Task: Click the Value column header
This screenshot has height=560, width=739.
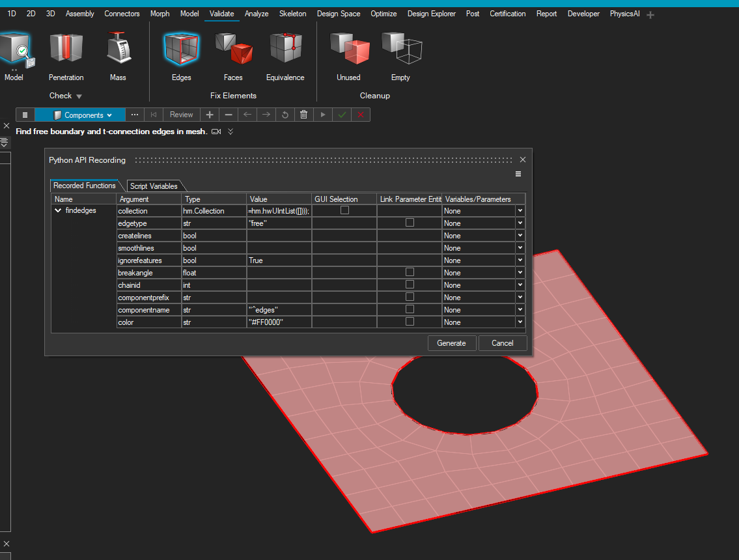Action: click(x=279, y=199)
